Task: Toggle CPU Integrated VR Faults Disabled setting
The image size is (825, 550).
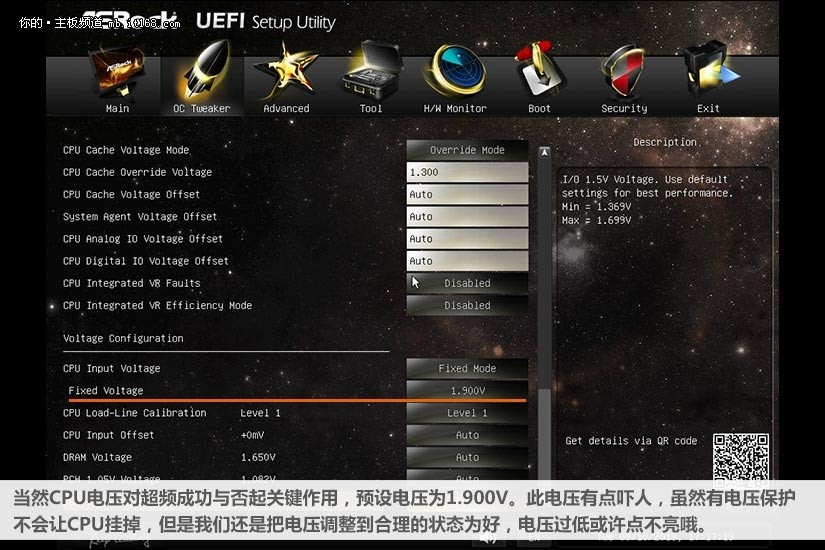Action: [x=467, y=283]
